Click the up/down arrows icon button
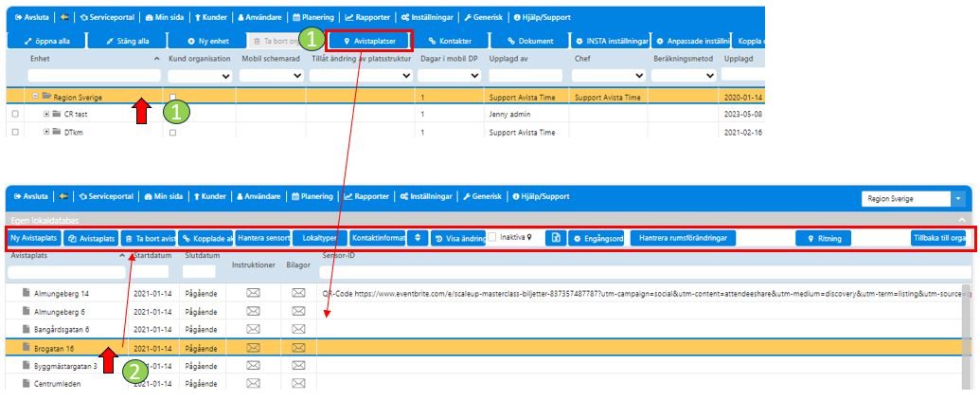 pyautogui.click(x=418, y=238)
